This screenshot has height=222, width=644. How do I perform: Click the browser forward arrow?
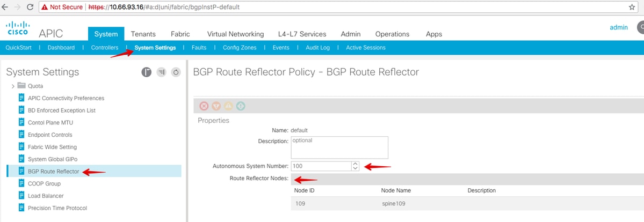[17, 7]
